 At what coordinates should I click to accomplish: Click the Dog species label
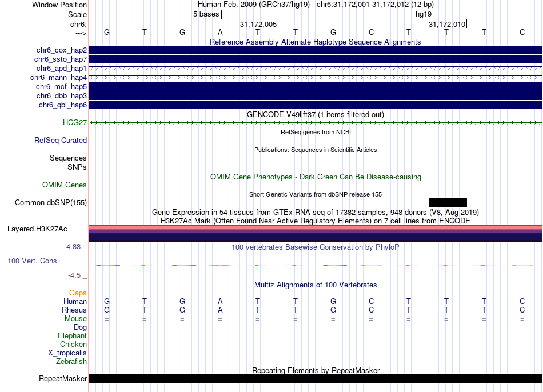[x=80, y=327]
